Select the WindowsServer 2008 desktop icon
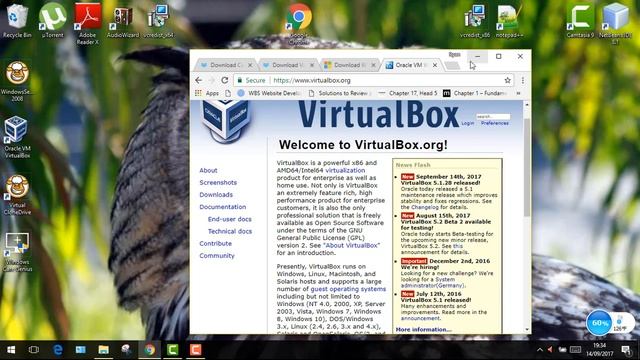The image size is (640, 360). click(17, 81)
